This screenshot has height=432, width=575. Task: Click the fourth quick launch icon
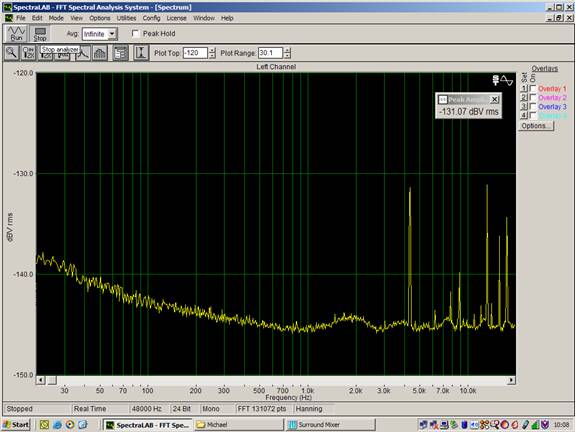(83, 425)
